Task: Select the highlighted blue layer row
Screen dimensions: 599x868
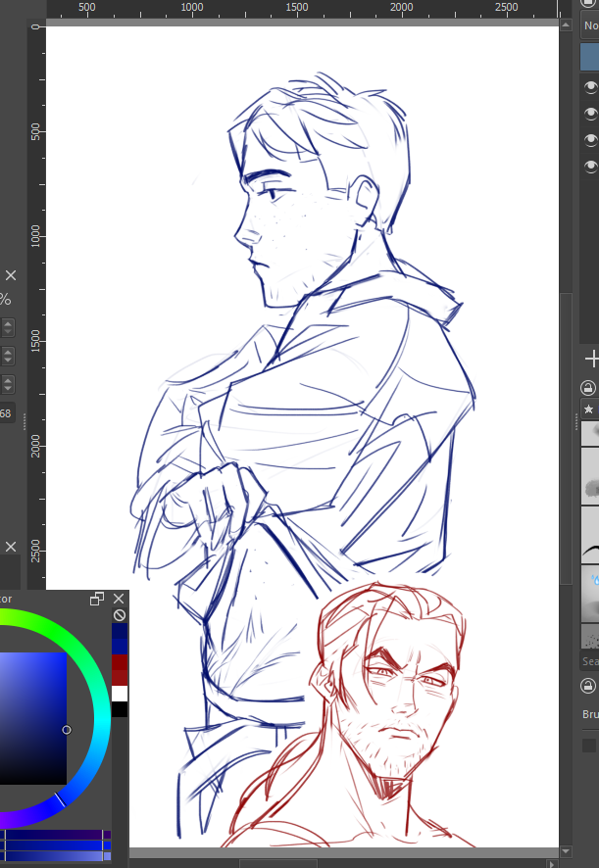Action: point(589,57)
